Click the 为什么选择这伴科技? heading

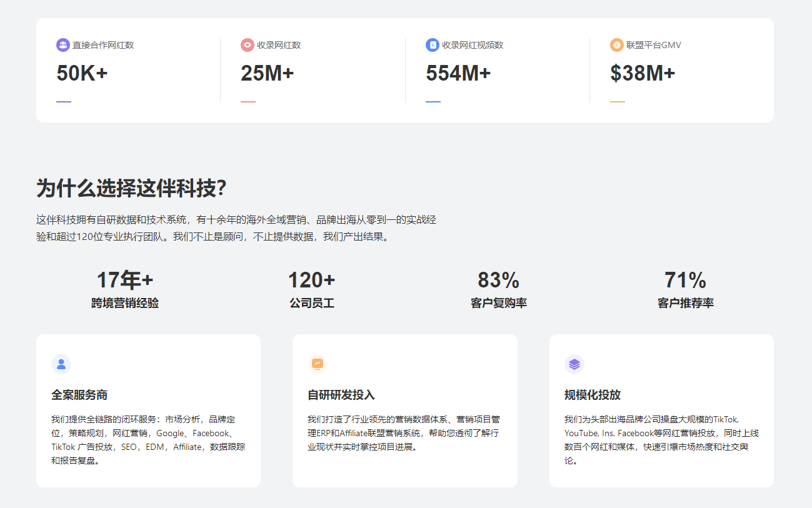(131, 188)
